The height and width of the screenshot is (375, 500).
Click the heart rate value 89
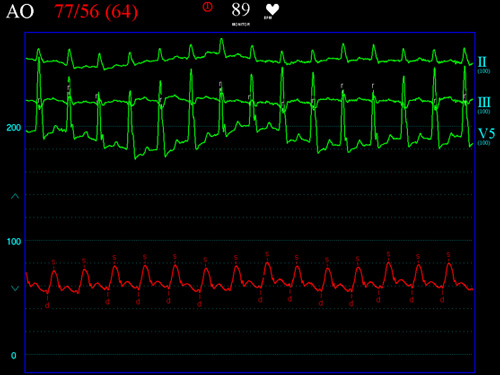(241, 9)
